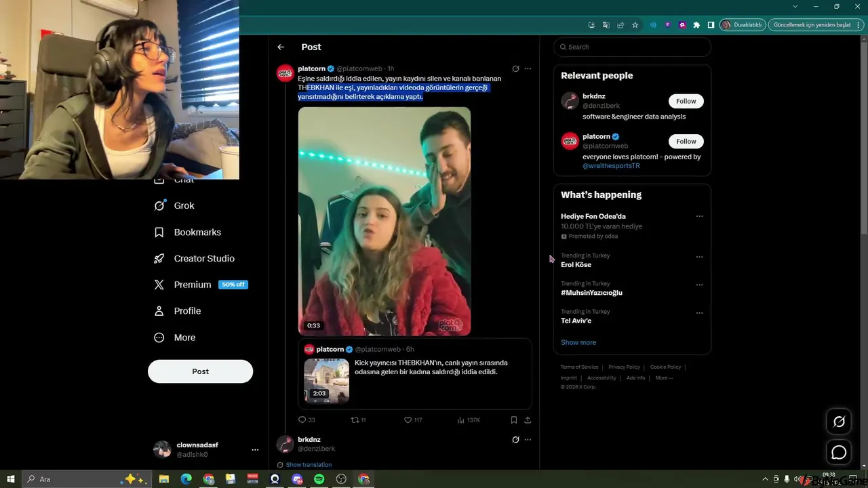Click the browser install app icon
This screenshot has height=488, width=868.
591,25
